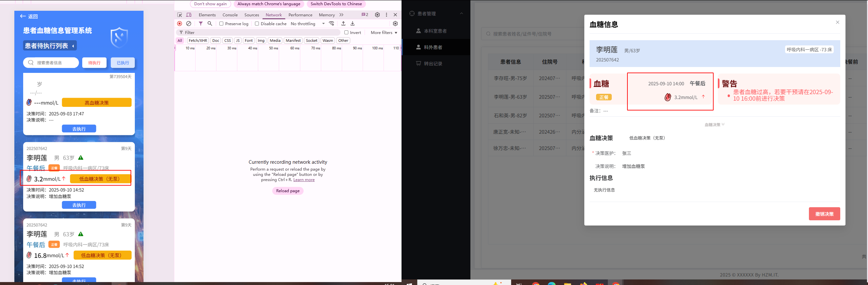
Task: Show the 已执行 list tab
Action: click(x=123, y=63)
